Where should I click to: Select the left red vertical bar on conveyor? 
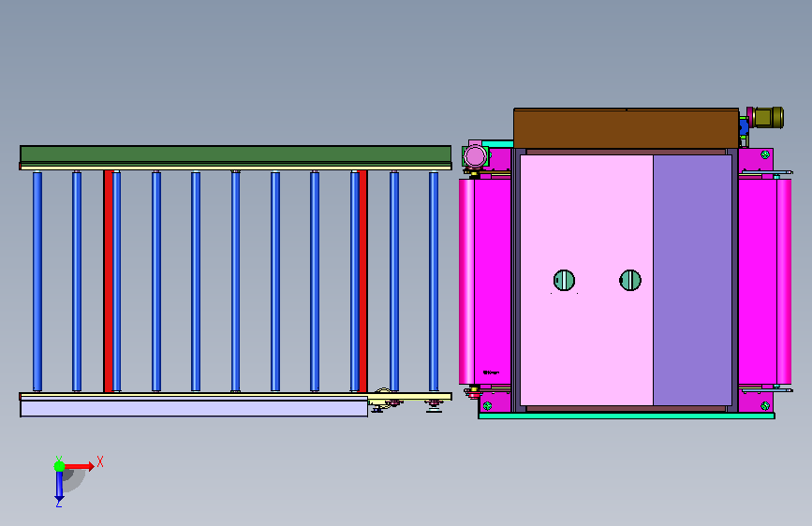coord(108,281)
